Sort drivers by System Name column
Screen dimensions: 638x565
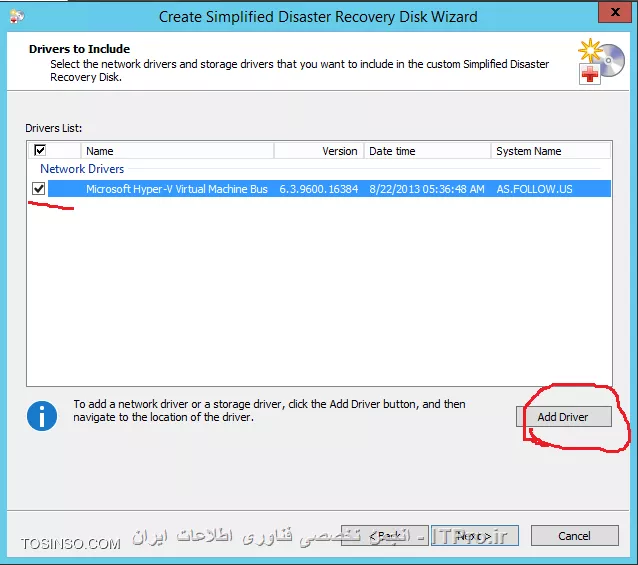pos(551,151)
